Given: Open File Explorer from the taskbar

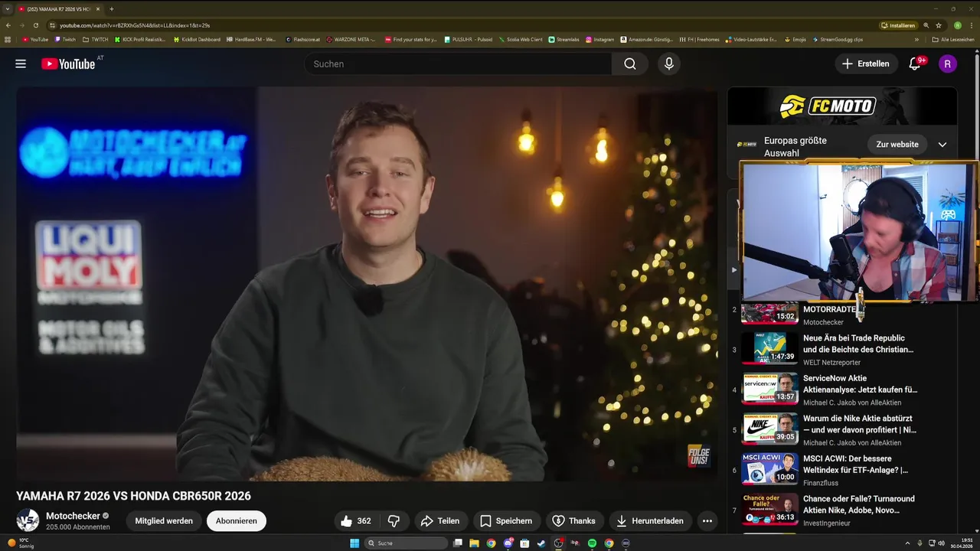Looking at the screenshot, I should click(474, 543).
